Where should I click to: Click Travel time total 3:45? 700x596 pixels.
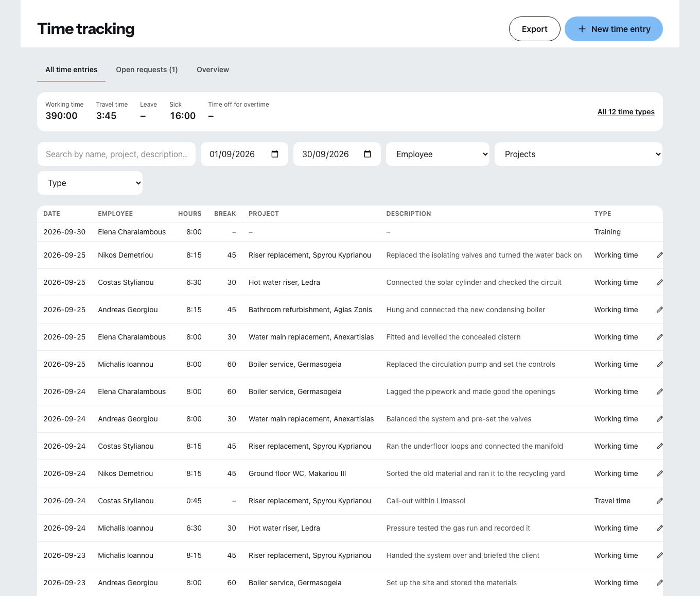coord(107,116)
